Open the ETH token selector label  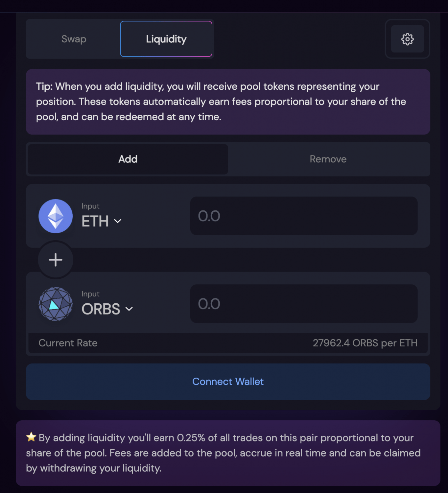(x=95, y=221)
